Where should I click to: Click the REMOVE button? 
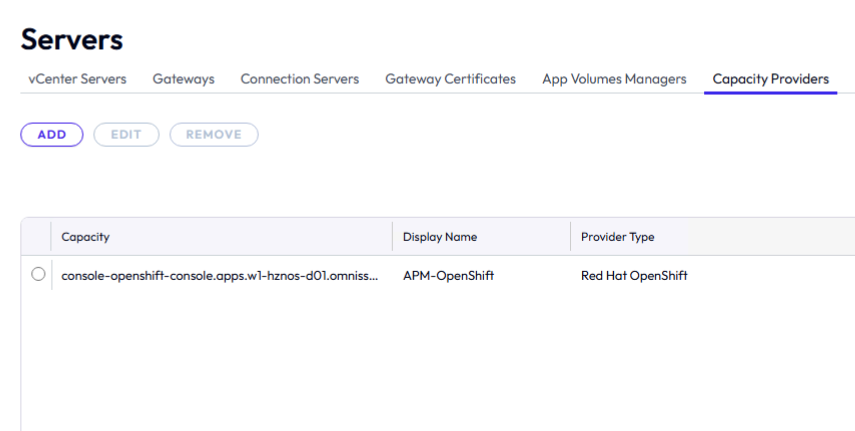pyautogui.click(x=214, y=135)
